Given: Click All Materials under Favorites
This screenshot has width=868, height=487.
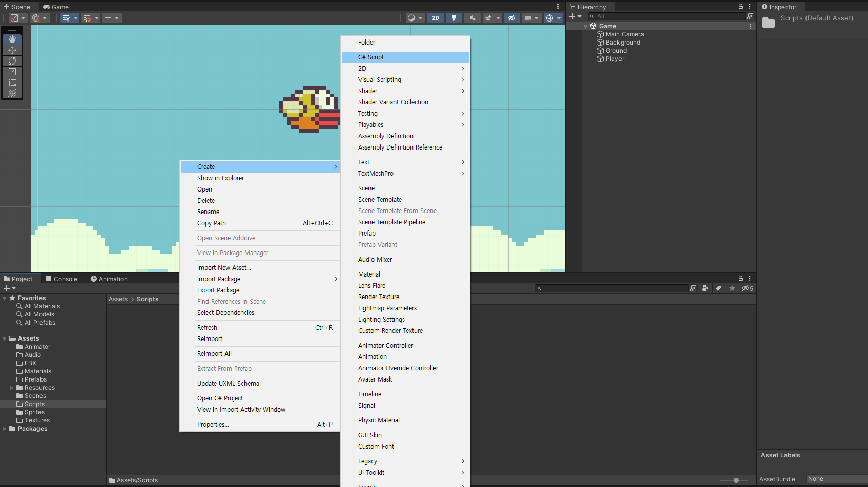Looking at the screenshot, I should [42, 306].
